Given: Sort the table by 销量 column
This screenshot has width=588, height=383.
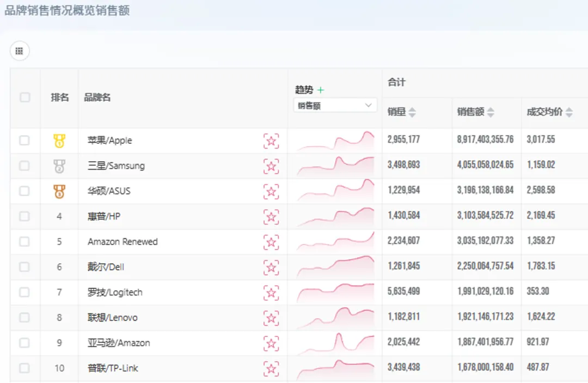Looking at the screenshot, I should pos(413,112).
